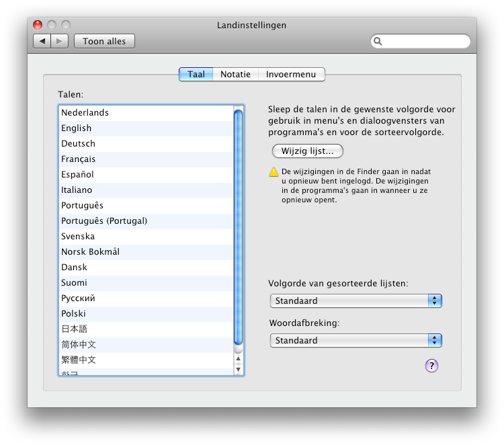Select Italiano in the language list
504x445 pixels.
[146, 190]
